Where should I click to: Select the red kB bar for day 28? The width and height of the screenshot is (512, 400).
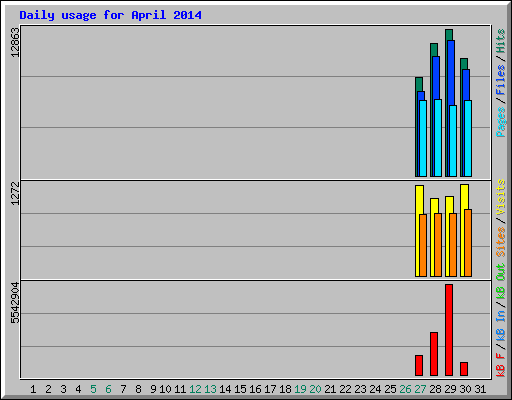[434, 354]
